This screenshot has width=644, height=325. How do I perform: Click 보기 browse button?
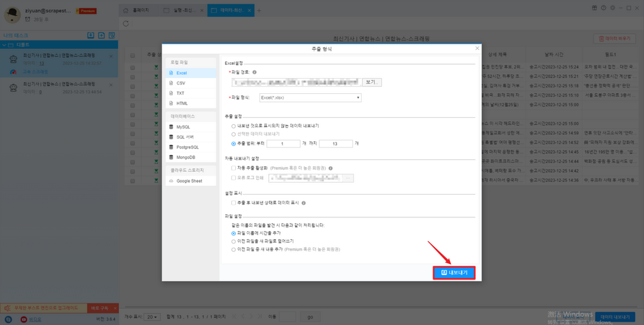372,83
